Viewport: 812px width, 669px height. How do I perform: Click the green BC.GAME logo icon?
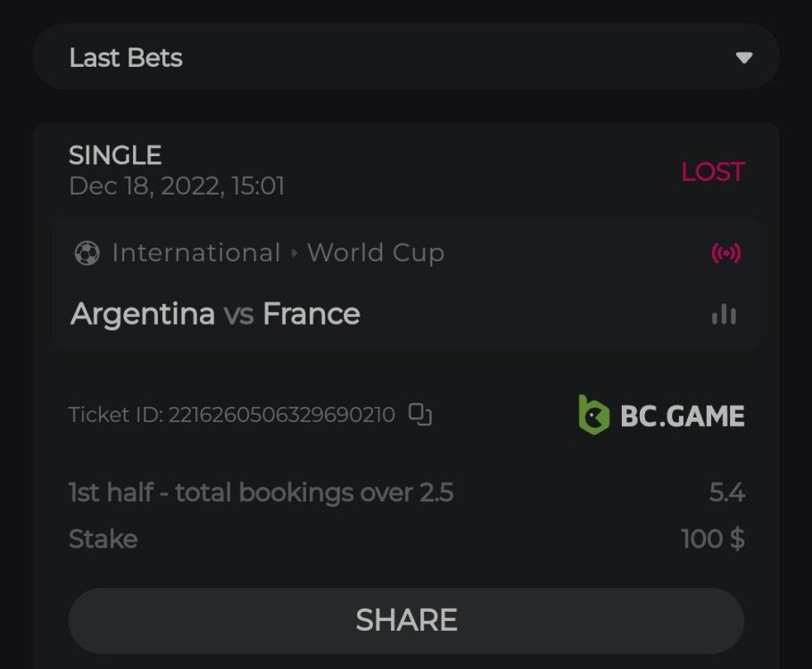593,415
